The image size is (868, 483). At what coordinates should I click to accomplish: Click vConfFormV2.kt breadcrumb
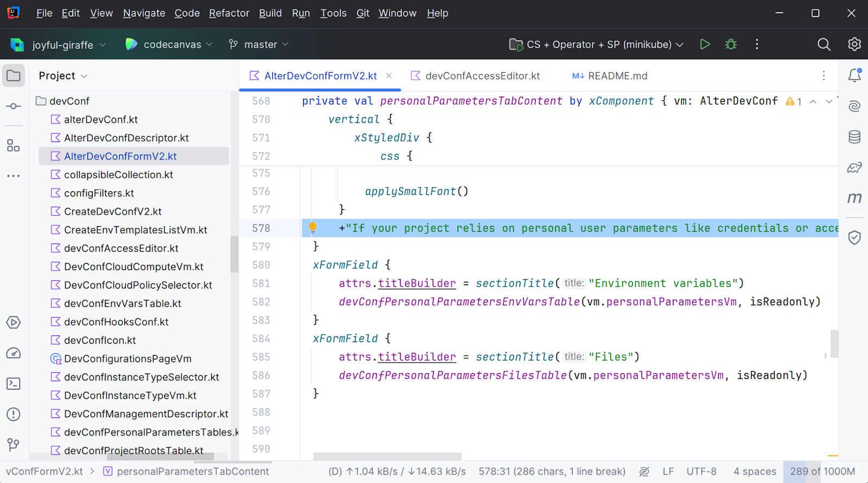point(44,472)
